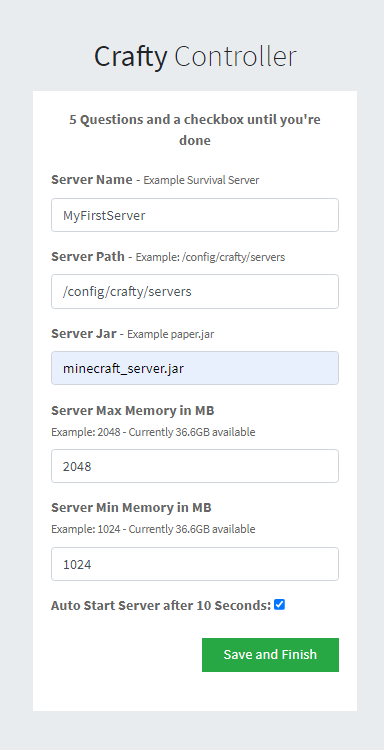Click the bold Server Jar label

[x=84, y=333]
